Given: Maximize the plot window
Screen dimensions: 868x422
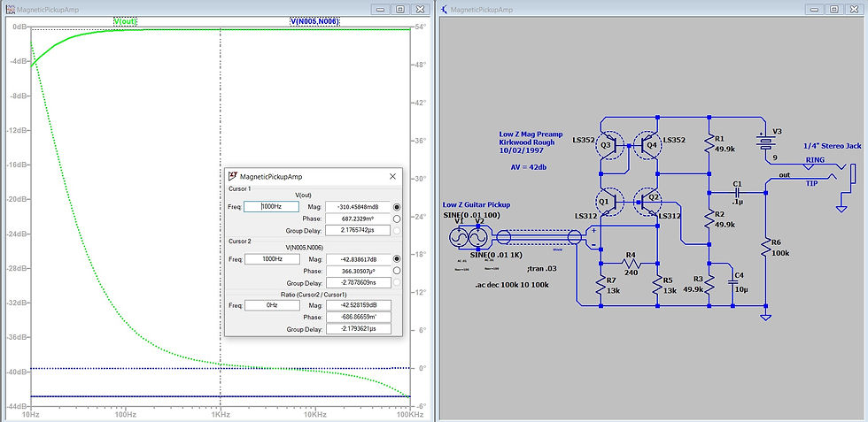Looking at the screenshot, I should [x=400, y=10].
